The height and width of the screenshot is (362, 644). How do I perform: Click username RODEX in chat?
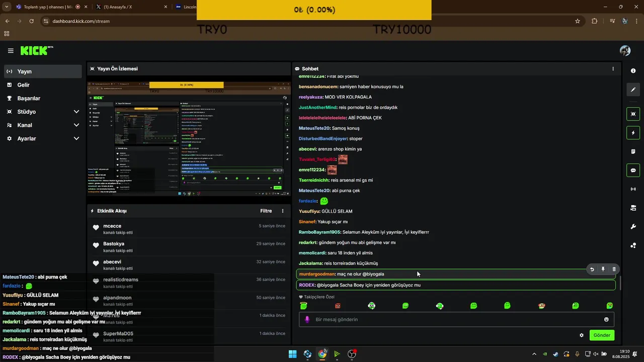(x=307, y=285)
